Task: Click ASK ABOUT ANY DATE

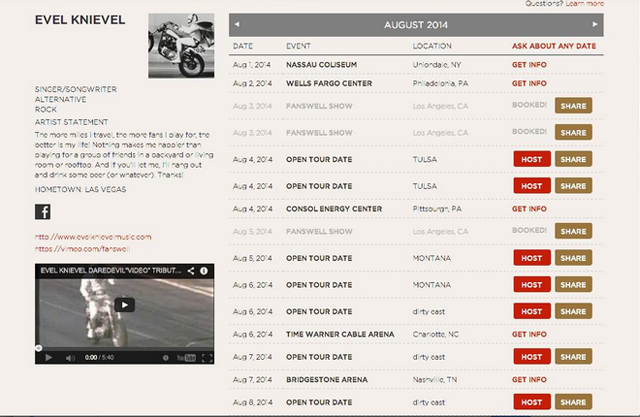Action: coord(554,46)
